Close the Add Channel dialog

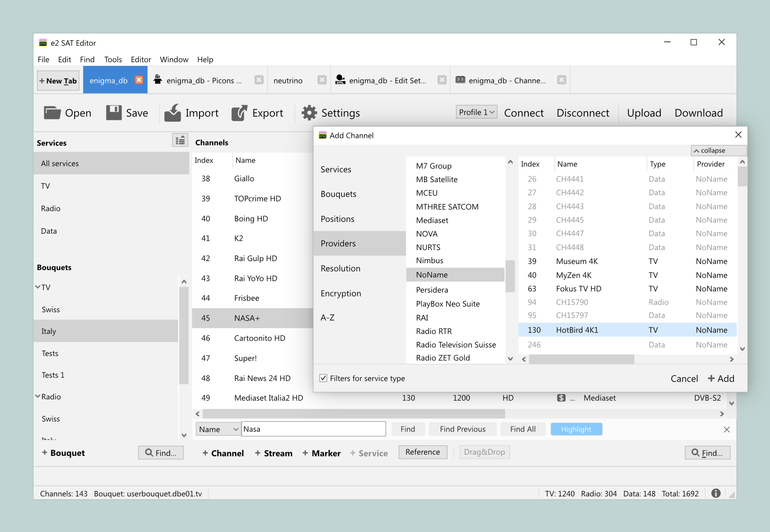click(x=738, y=135)
